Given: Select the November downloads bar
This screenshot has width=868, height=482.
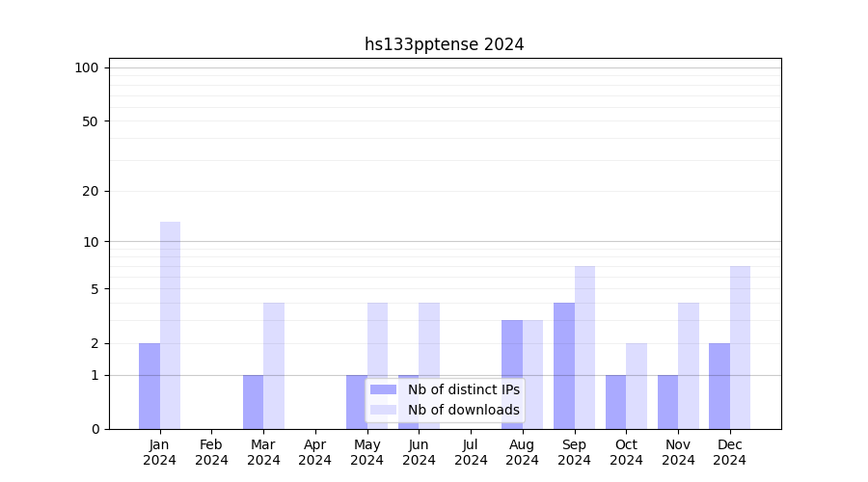Looking at the screenshot, I should pyautogui.click(x=689, y=365).
